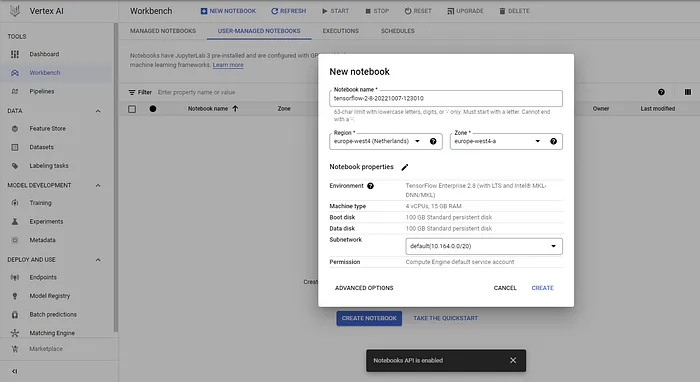The width and height of the screenshot is (700, 382).
Task: Open the column display options icon
Action: pos(688,92)
